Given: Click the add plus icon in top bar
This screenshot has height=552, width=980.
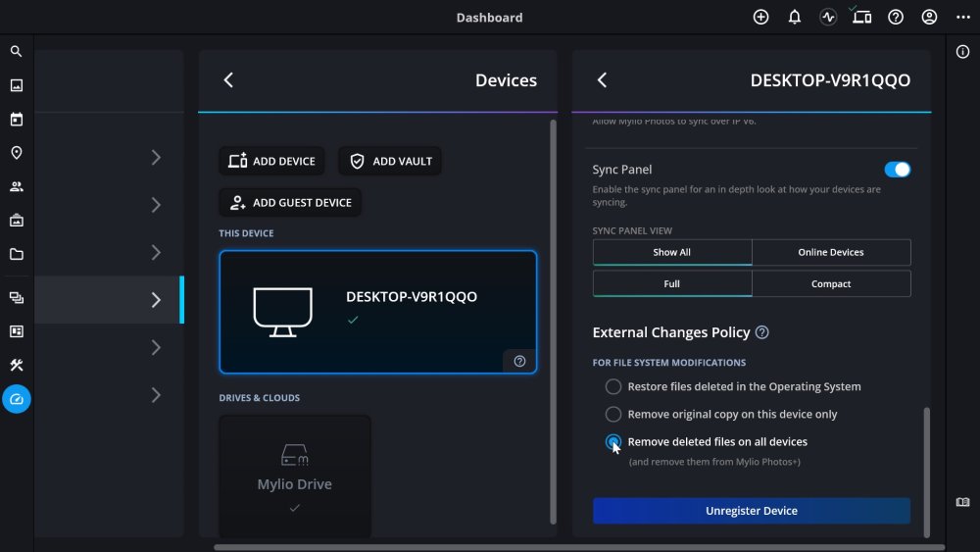Looking at the screenshot, I should [760, 17].
